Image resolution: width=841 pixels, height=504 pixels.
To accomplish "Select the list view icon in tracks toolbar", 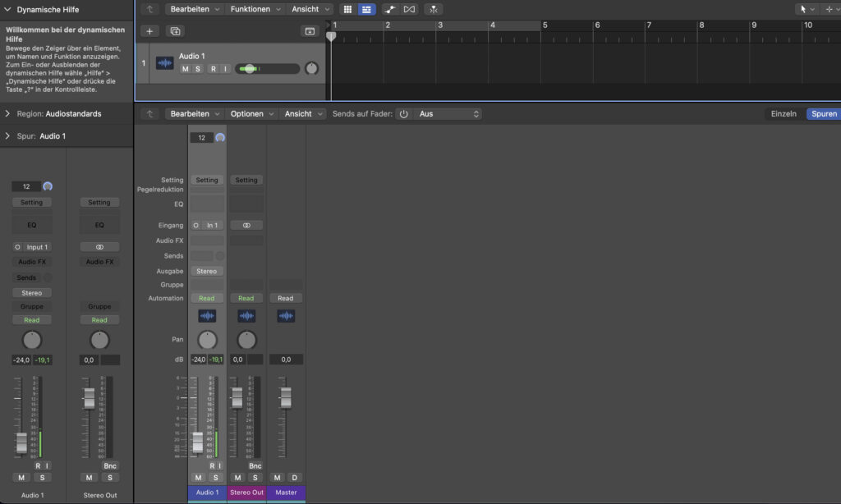I will coord(367,9).
